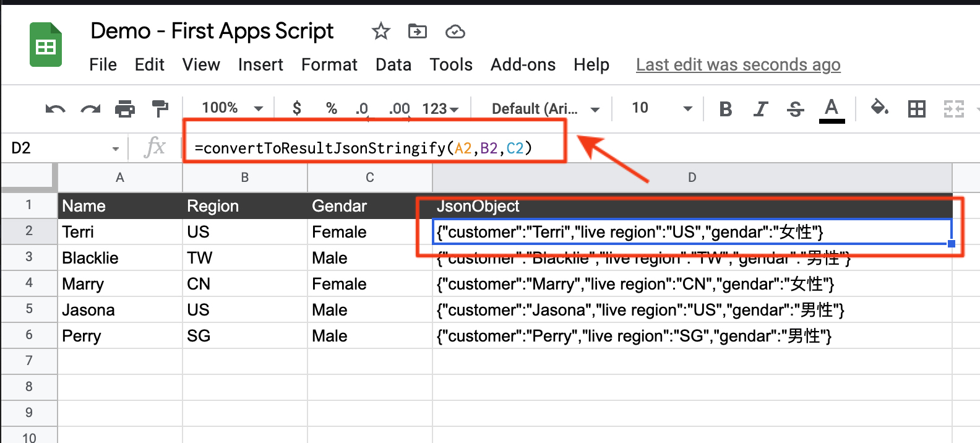
Task: Select the Paint format roller tool
Action: pos(160,109)
